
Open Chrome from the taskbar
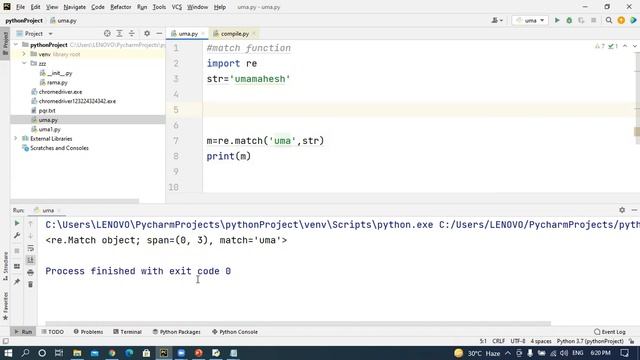click(112, 353)
